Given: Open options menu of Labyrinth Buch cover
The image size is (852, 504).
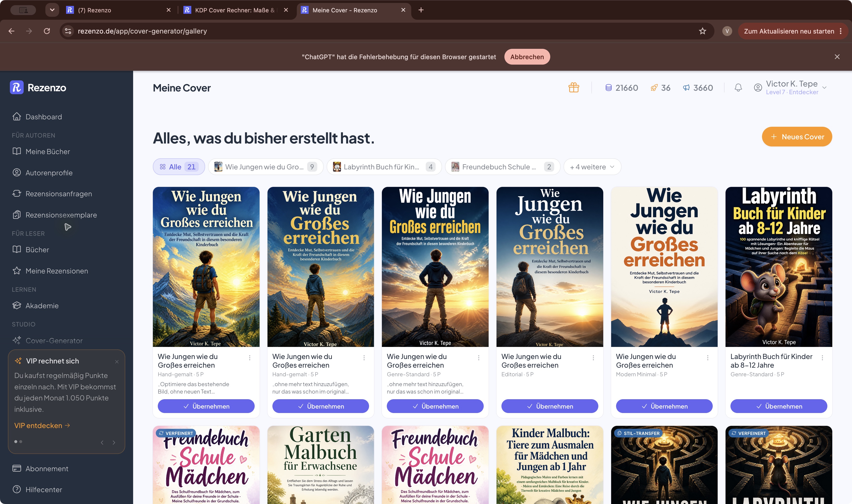Looking at the screenshot, I should click(822, 358).
